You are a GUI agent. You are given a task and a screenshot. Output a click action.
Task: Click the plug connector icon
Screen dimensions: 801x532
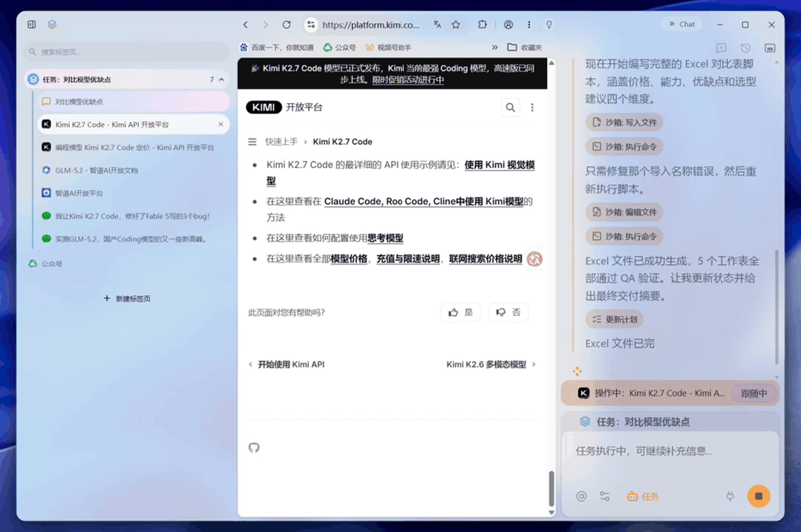point(730,496)
